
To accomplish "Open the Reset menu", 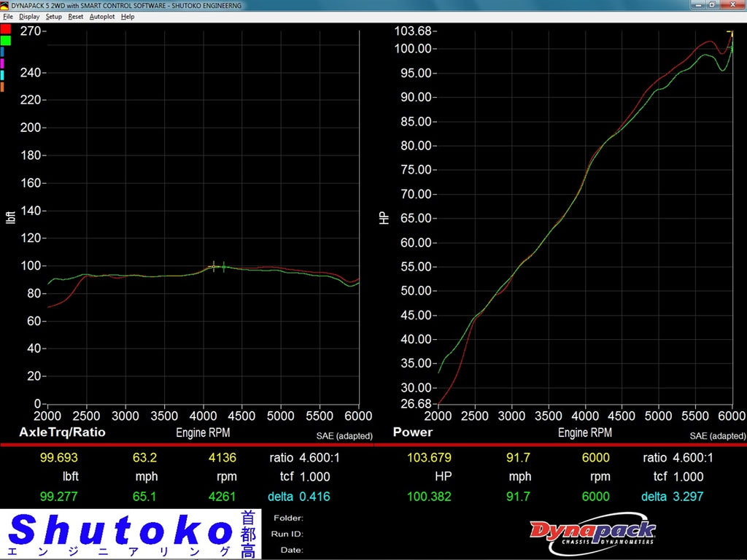I will pos(75,17).
